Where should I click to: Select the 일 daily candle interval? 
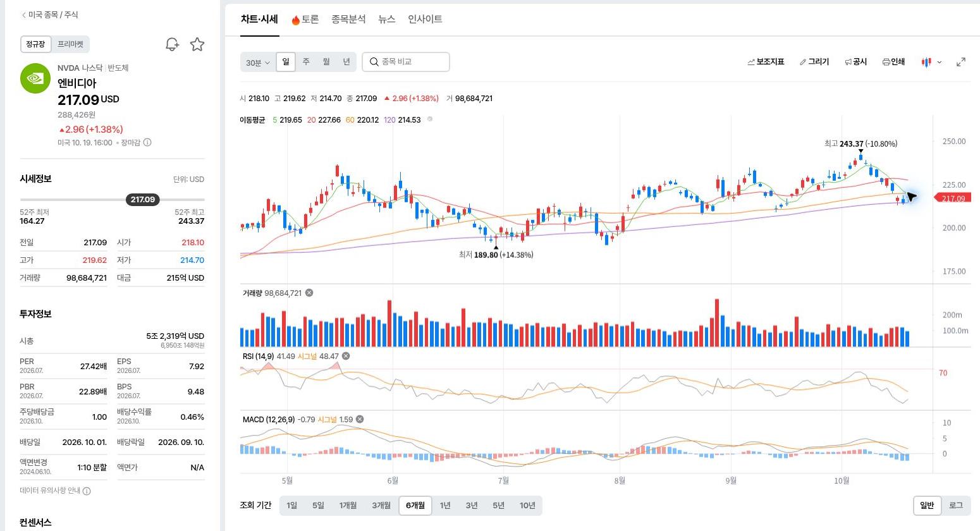point(286,62)
